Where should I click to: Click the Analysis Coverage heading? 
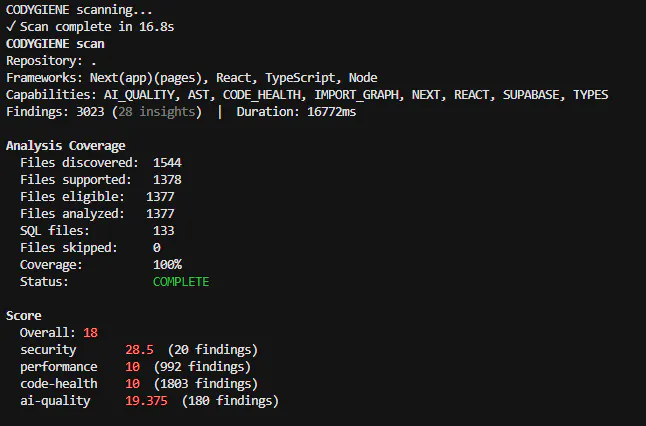(66, 146)
